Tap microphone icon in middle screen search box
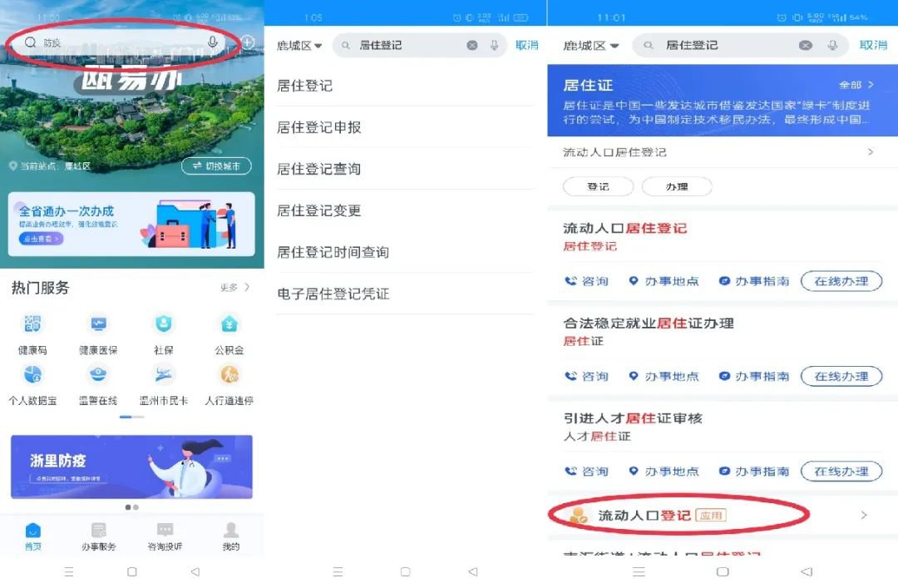 coord(494,45)
